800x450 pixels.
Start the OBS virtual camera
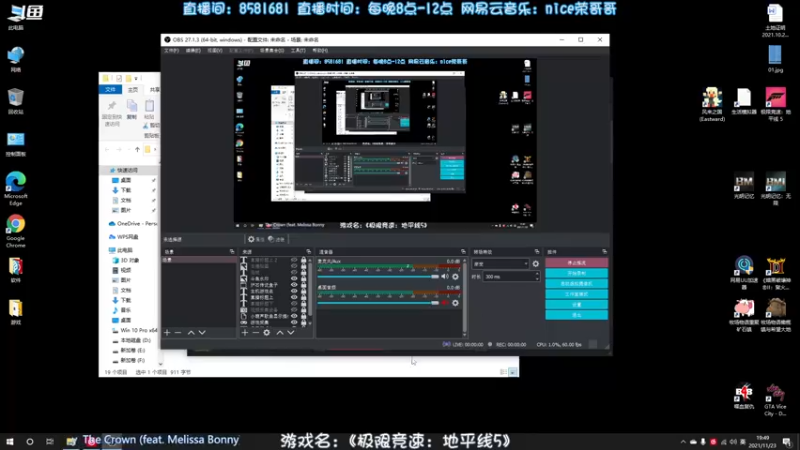[577, 284]
